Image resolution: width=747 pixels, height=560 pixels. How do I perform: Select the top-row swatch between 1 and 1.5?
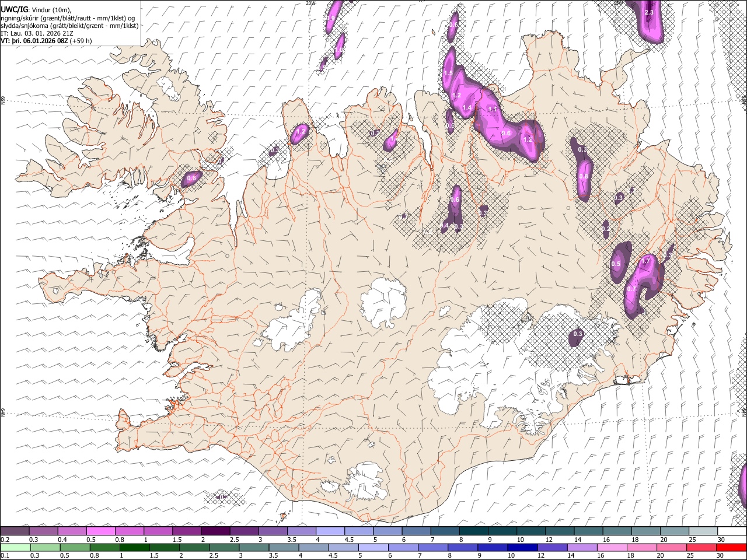(158, 531)
